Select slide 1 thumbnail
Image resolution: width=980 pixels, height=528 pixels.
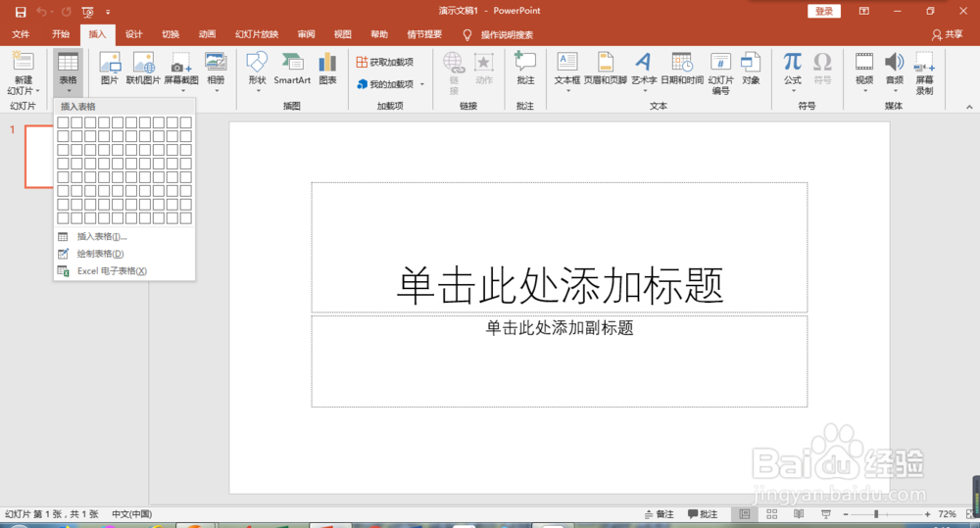[x=39, y=156]
